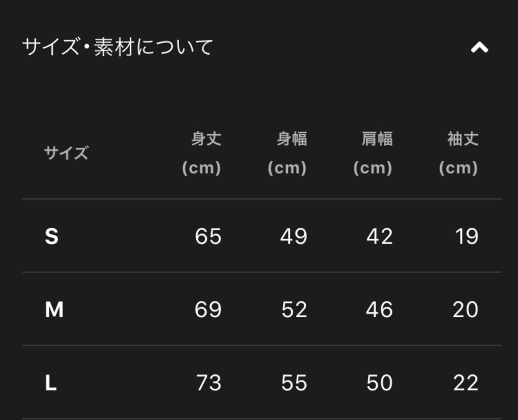The width and height of the screenshot is (518, 420).
Task: Click the M size 身丈 value 69
Action: click(x=208, y=310)
